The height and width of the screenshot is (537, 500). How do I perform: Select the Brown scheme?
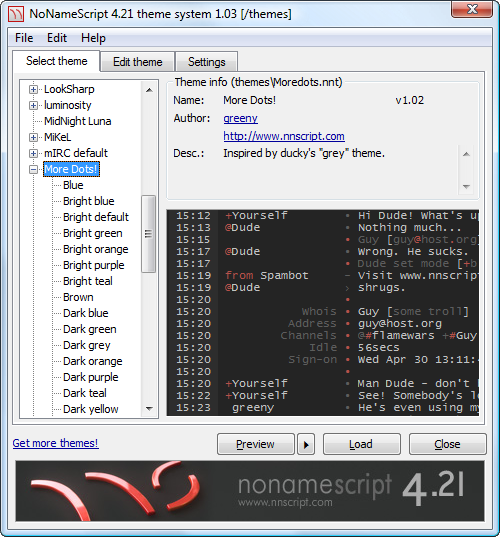click(78, 297)
